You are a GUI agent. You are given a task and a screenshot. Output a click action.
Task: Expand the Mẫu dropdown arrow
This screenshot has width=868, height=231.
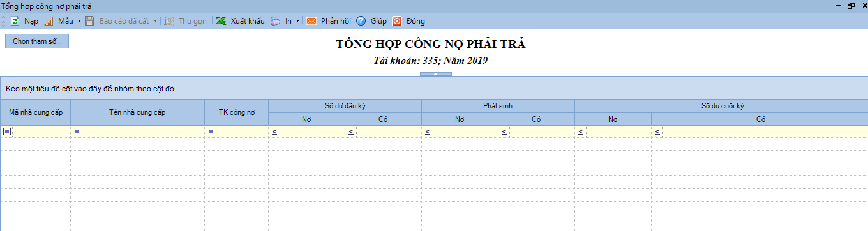79,21
